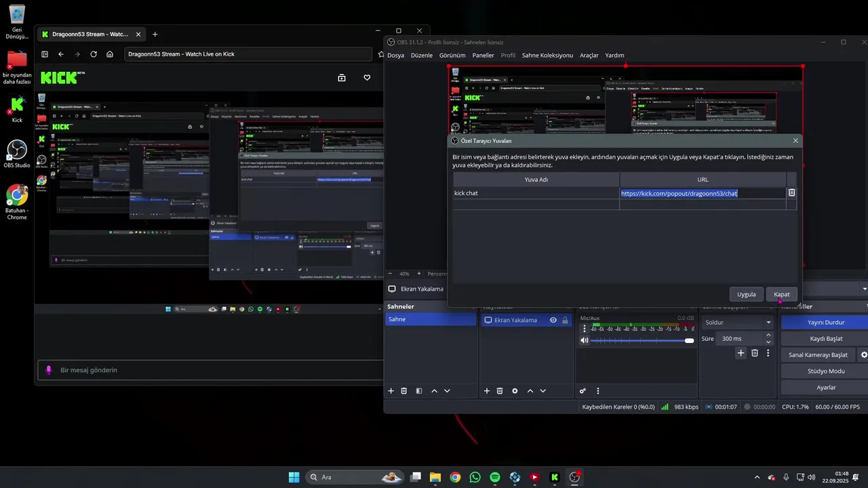Viewport: 868px width, 488px height.
Task: Remove scene transition with trash icon
Action: 755,353
